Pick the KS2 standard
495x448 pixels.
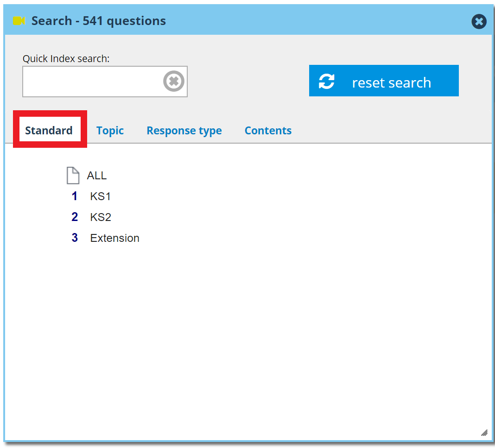click(x=101, y=217)
